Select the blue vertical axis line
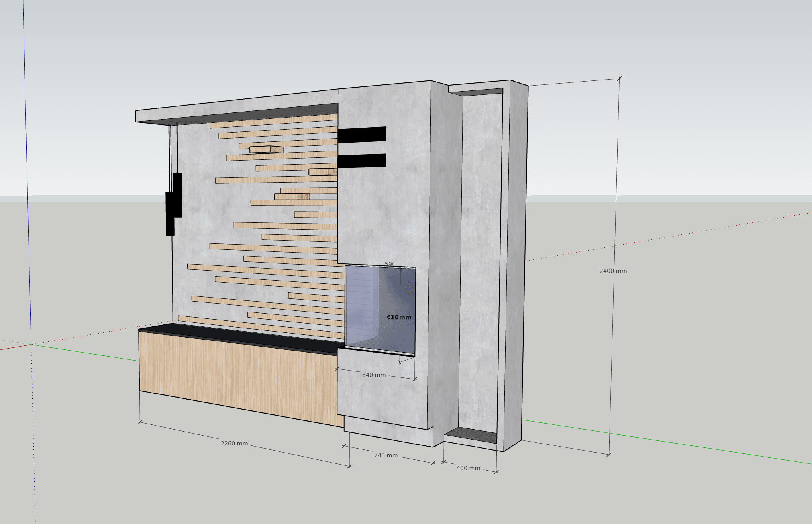 click(x=26, y=159)
